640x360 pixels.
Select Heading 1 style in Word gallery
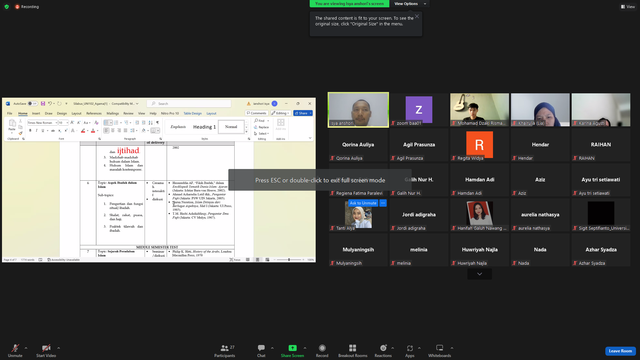point(204,127)
